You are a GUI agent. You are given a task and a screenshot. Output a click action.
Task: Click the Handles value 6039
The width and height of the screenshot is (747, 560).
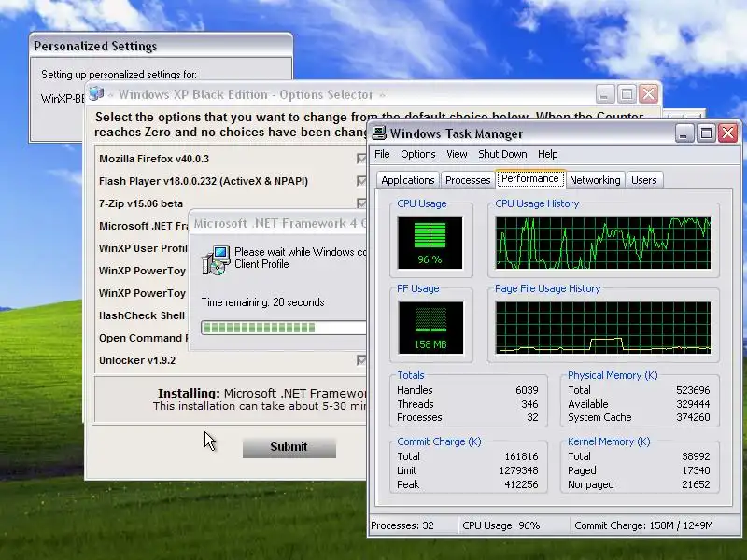tap(527, 390)
